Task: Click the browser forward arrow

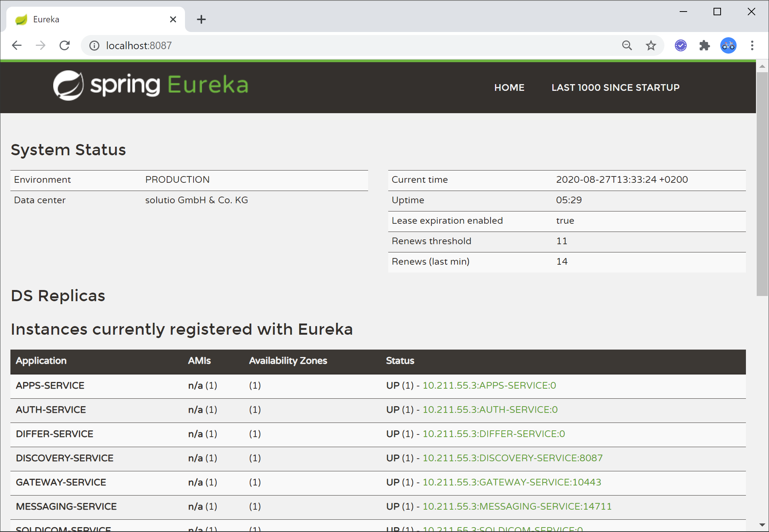Action: coord(41,45)
